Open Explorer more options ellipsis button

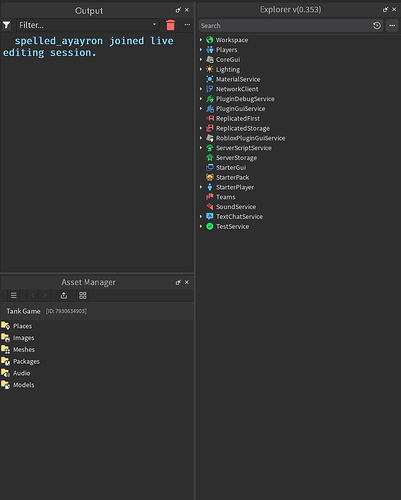392,26
